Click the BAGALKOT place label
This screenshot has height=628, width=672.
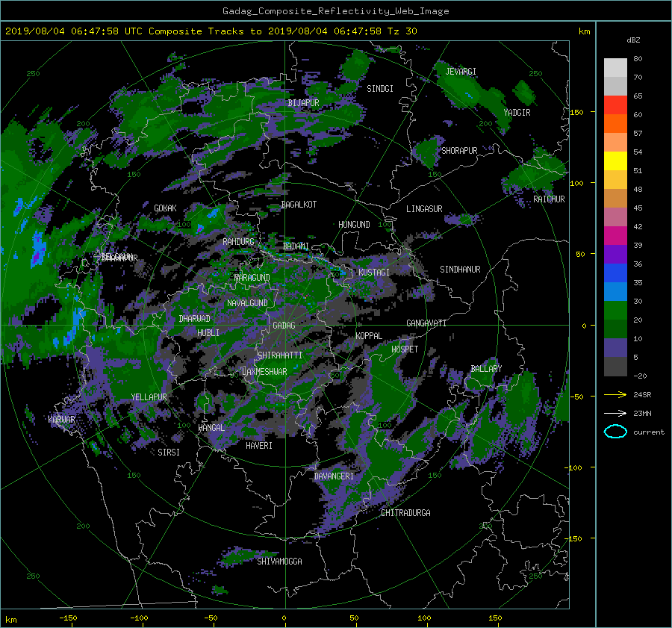299,205
